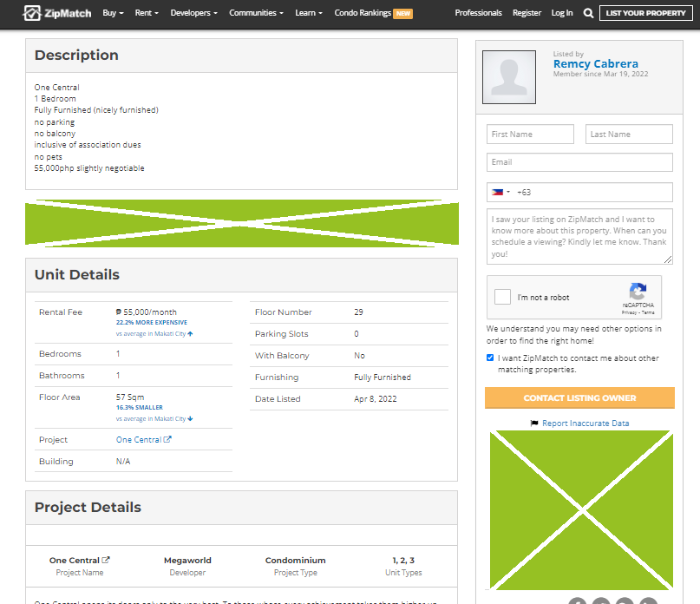Click the List Your Property button
This screenshot has width=700, height=604.
646,13
